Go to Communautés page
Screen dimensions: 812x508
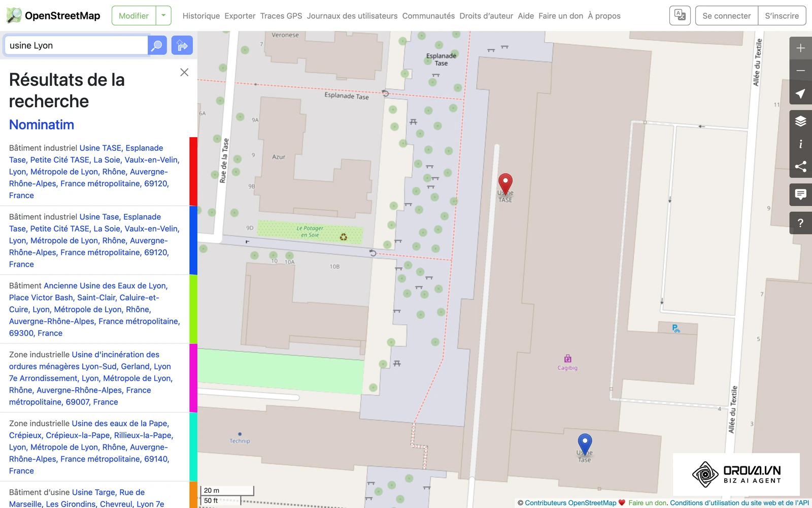pos(428,16)
